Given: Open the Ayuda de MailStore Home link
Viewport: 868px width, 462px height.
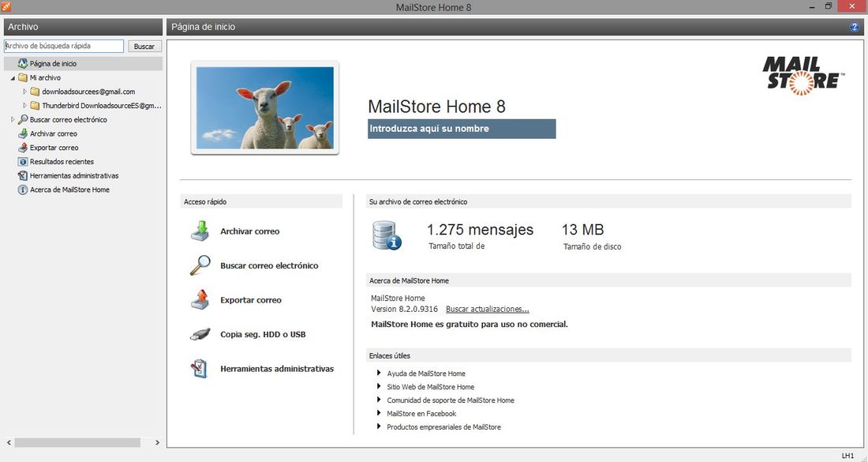Looking at the screenshot, I should point(425,374).
